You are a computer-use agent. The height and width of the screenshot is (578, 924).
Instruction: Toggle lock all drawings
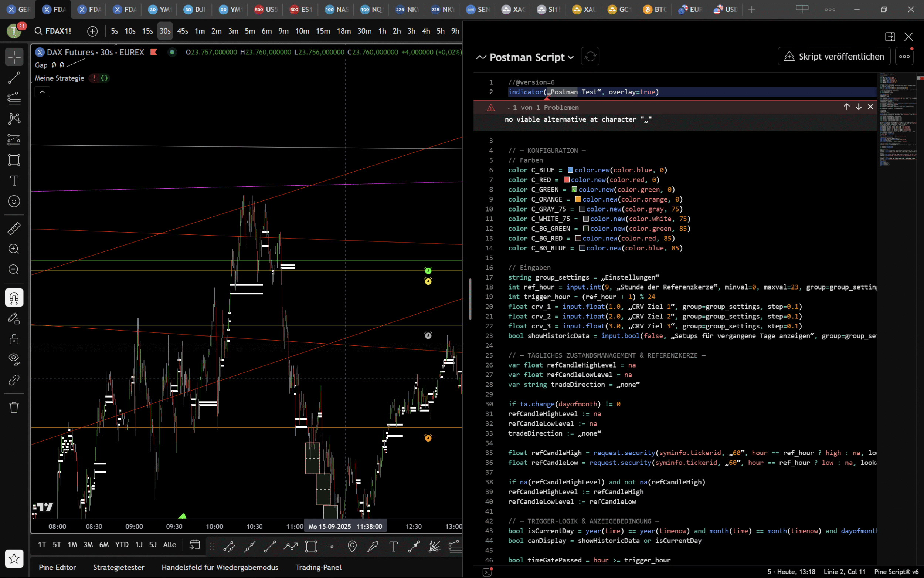(x=14, y=339)
